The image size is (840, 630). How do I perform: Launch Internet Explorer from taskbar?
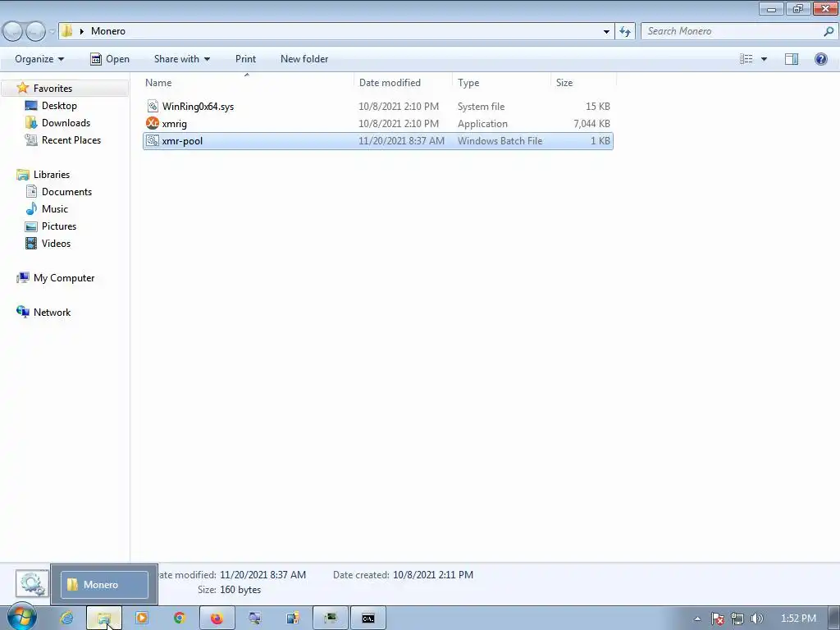coord(67,619)
